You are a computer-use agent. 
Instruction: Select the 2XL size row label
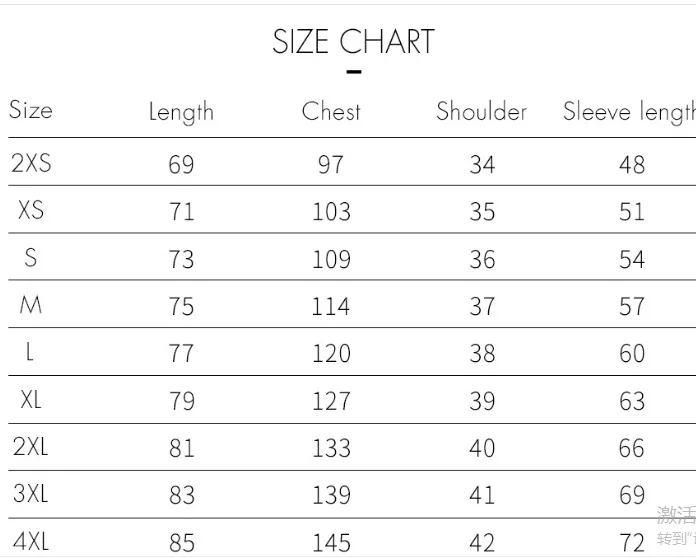pyautogui.click(x=31, y=447)
